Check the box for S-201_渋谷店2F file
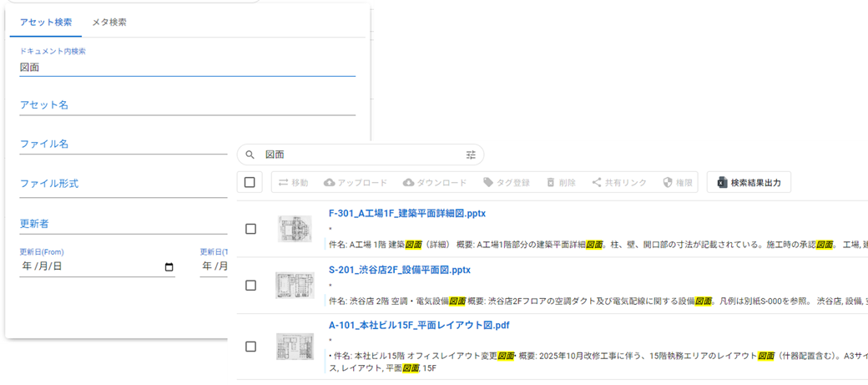 click(x=250, y=286)
